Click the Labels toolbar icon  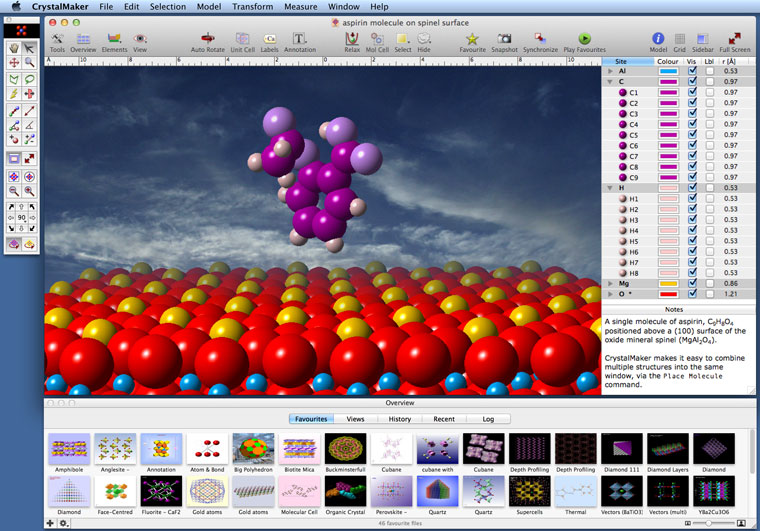point(269,43)
